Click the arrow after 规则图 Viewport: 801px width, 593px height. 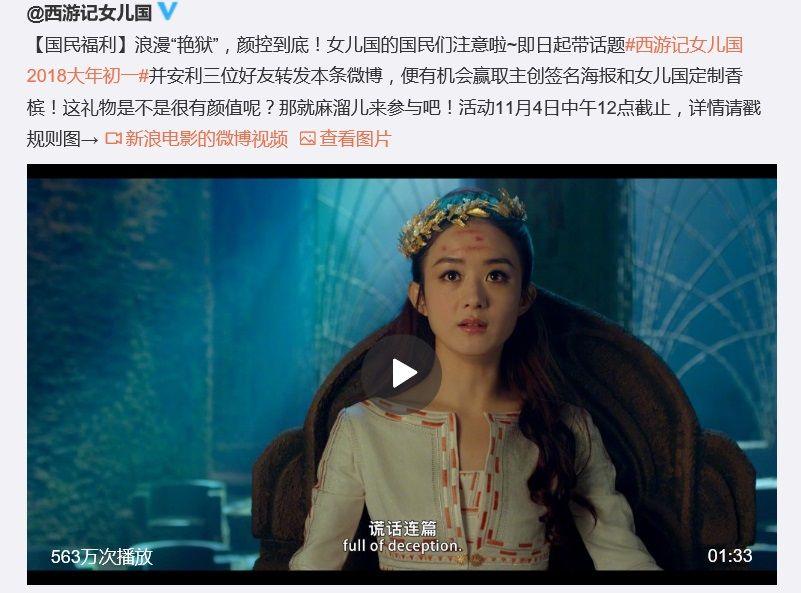tap(90, 139)
